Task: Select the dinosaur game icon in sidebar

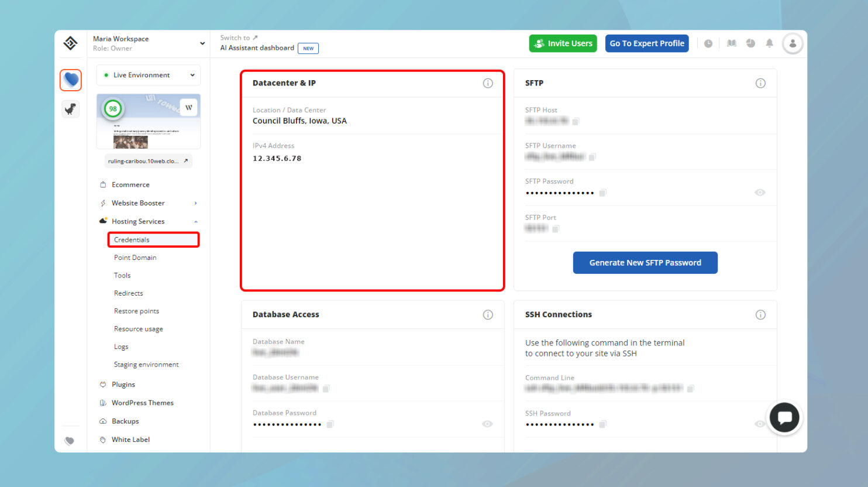Action: point(70,109)
